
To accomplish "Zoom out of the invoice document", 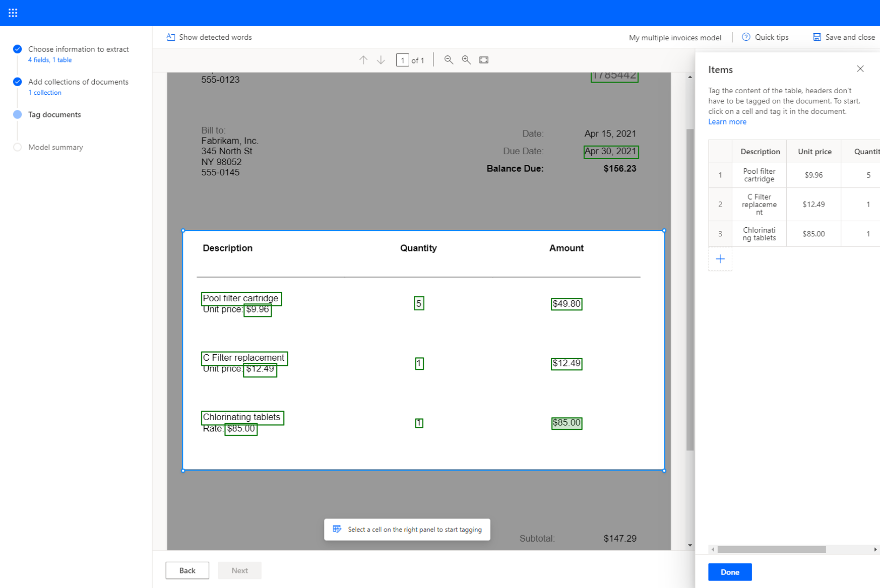I will (448, 59).
